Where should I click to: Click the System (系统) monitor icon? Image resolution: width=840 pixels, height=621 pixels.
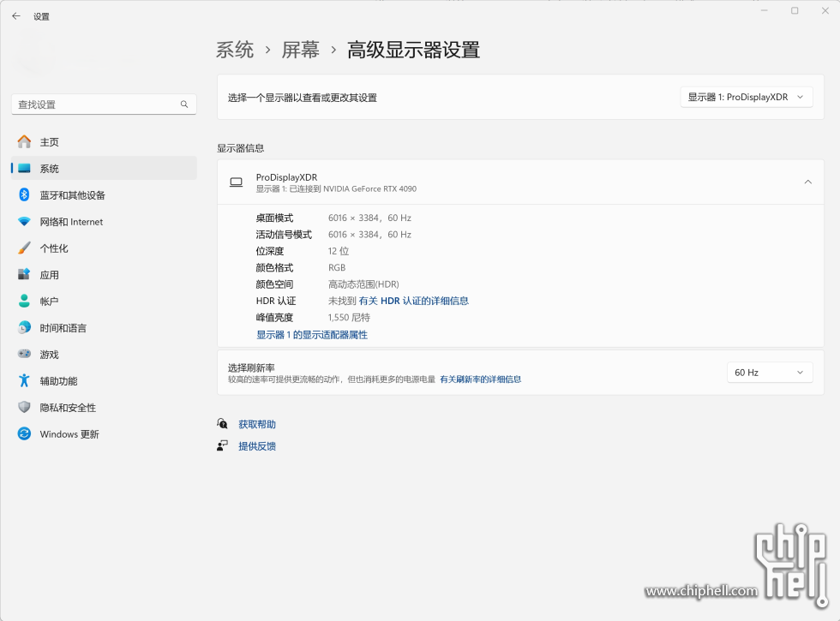24,169
